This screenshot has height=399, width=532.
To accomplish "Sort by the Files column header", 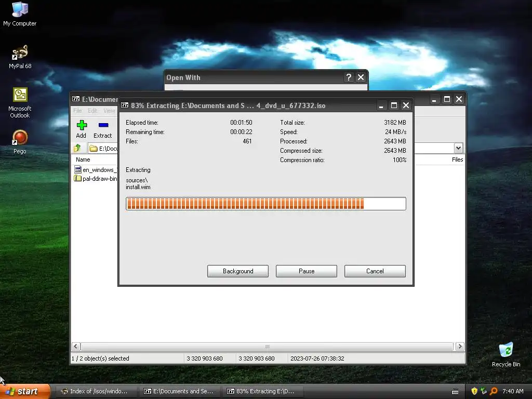I will (x=457, y=159).
